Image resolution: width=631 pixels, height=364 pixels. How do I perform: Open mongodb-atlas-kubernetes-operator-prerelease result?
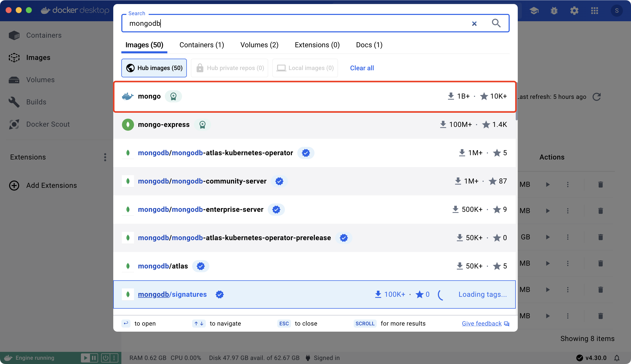pos(314,238)
